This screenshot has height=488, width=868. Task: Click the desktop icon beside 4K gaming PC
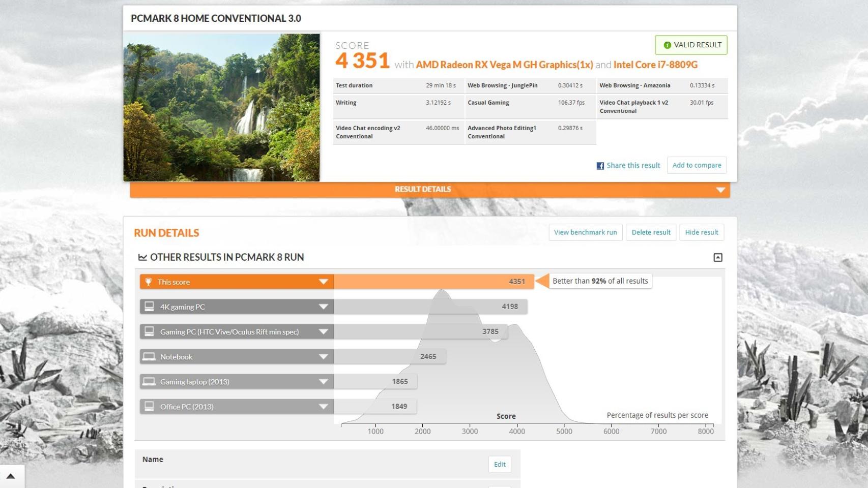tap(149, 307)
